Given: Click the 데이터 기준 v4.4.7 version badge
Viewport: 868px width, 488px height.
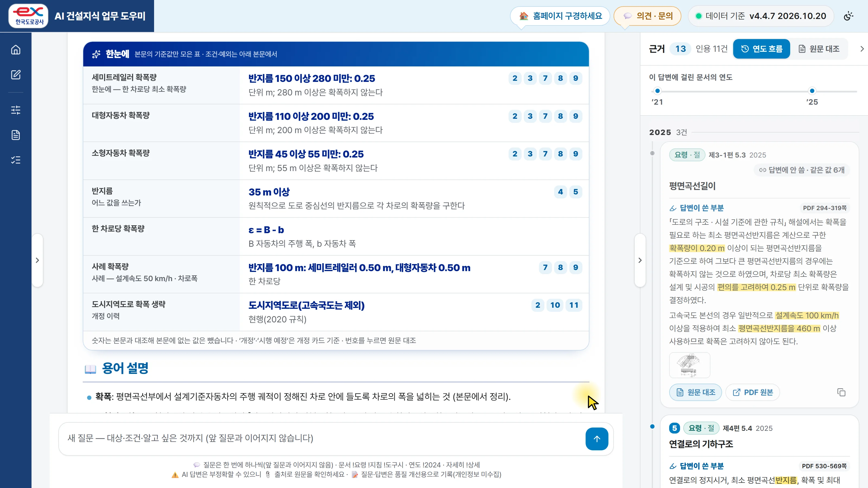Looking at the screenshot, I should (761, 16).
